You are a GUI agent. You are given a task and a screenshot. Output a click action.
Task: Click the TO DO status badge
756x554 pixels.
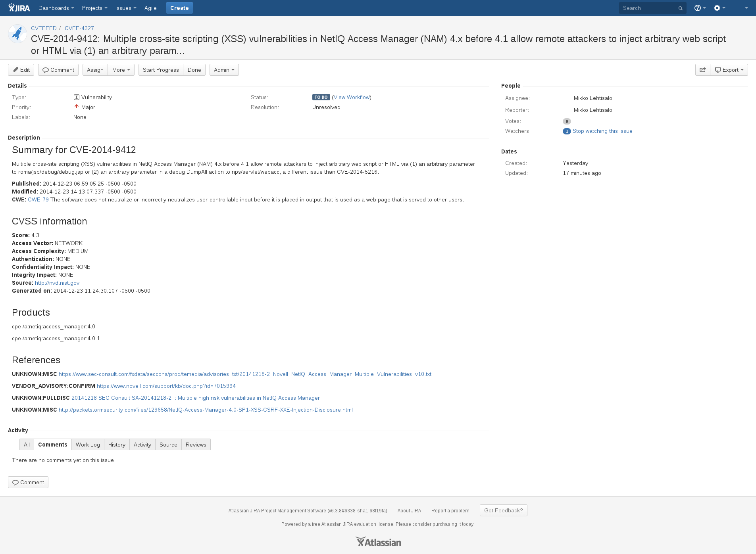pos(321,97)
